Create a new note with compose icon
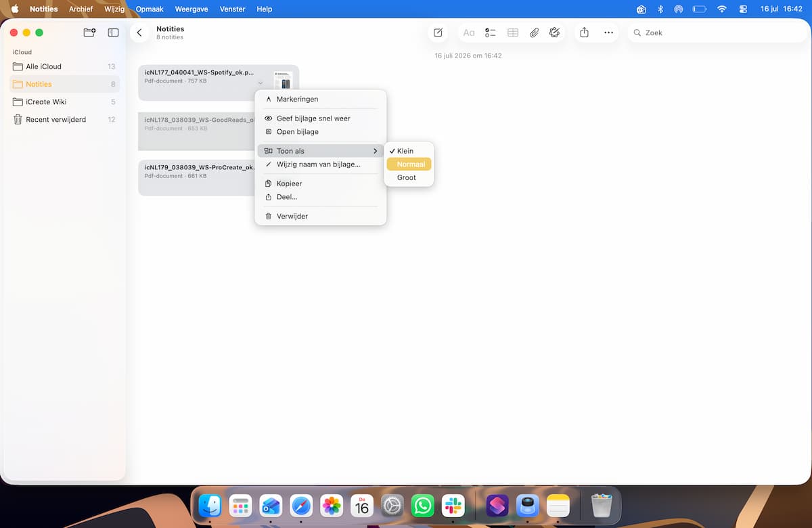This screenshot has height=528, width=812. [438, 32]
